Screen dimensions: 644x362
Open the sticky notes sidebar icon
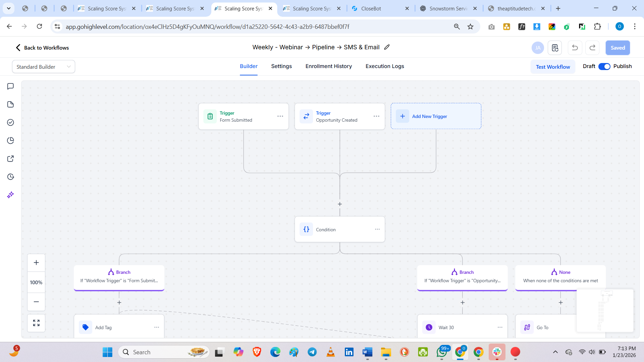[x=10, y=104]
